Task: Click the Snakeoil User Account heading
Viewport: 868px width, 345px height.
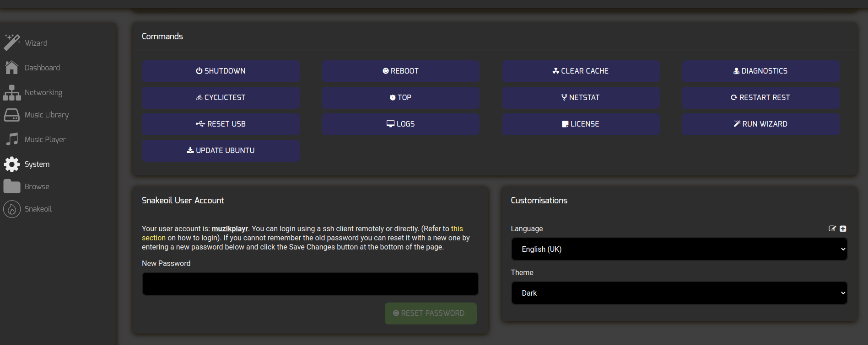Action: click(183, 200)
